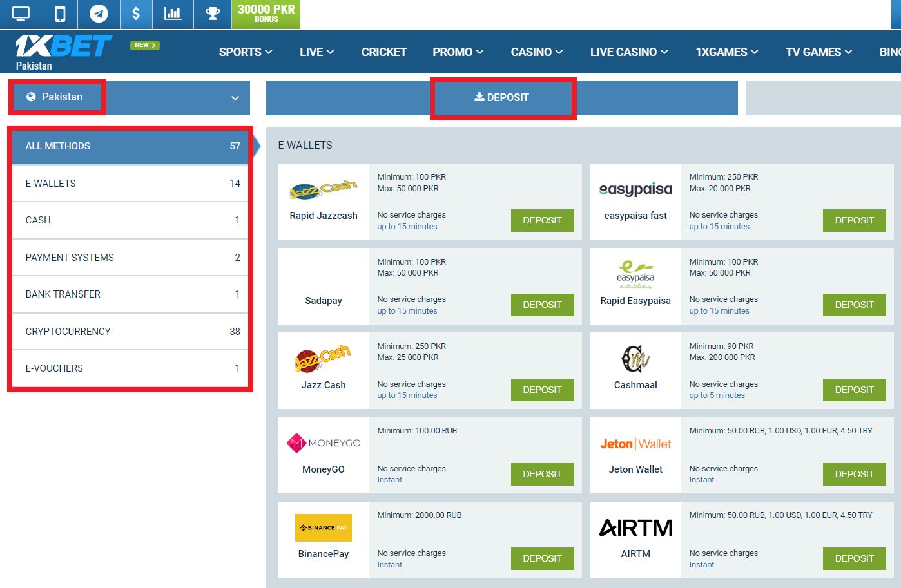Screen dimensions: 901x588
Task: Click the 30000 PKR bonus banner
Action: 266,14
